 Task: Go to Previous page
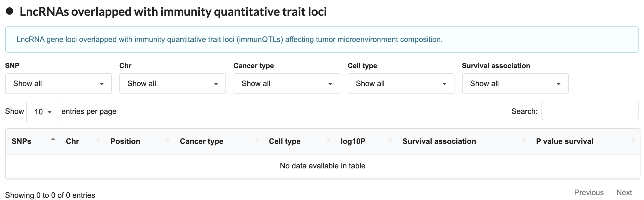[589, 192]
